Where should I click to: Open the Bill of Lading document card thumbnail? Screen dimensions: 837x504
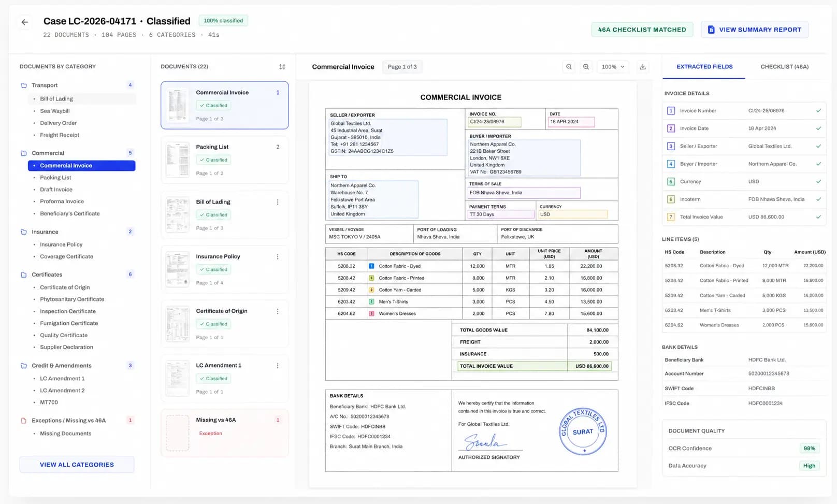(x=177, y=214)
